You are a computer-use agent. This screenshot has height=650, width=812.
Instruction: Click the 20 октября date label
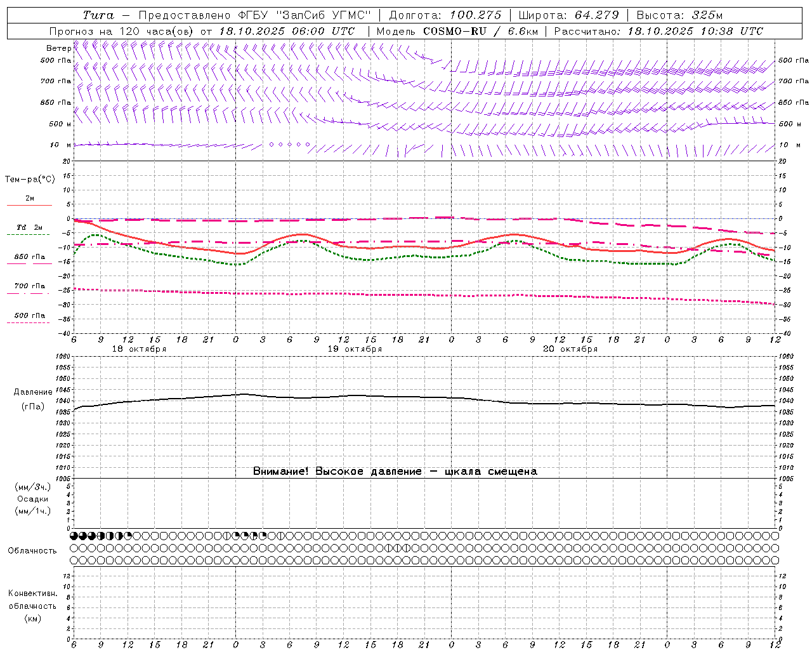click(570, 349)
